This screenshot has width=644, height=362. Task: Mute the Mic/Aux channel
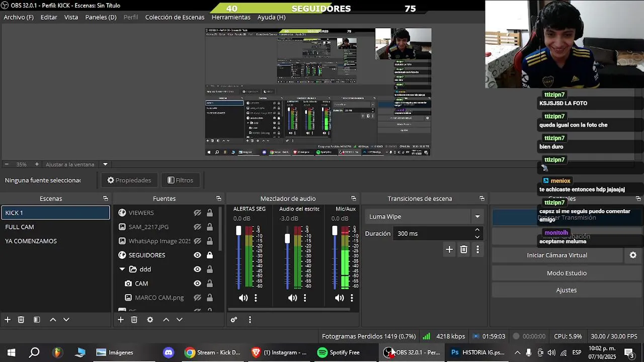tap(340, 298)
